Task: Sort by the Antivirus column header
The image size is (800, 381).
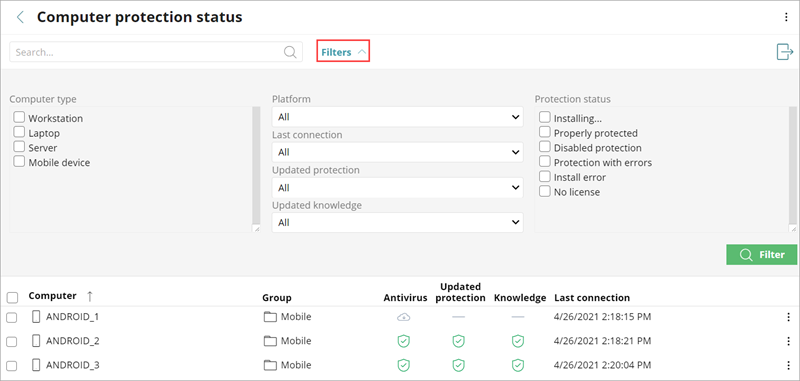Action: click(405, 297)
